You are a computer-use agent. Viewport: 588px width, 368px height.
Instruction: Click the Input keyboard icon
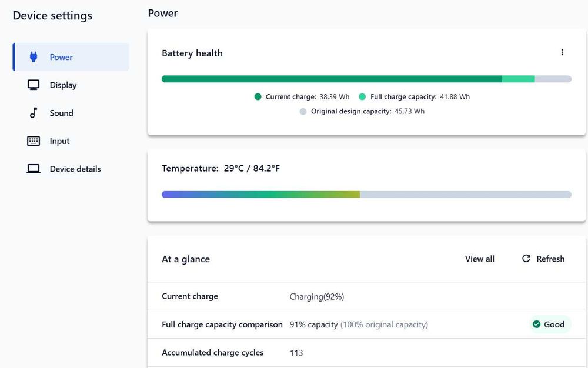34,141
